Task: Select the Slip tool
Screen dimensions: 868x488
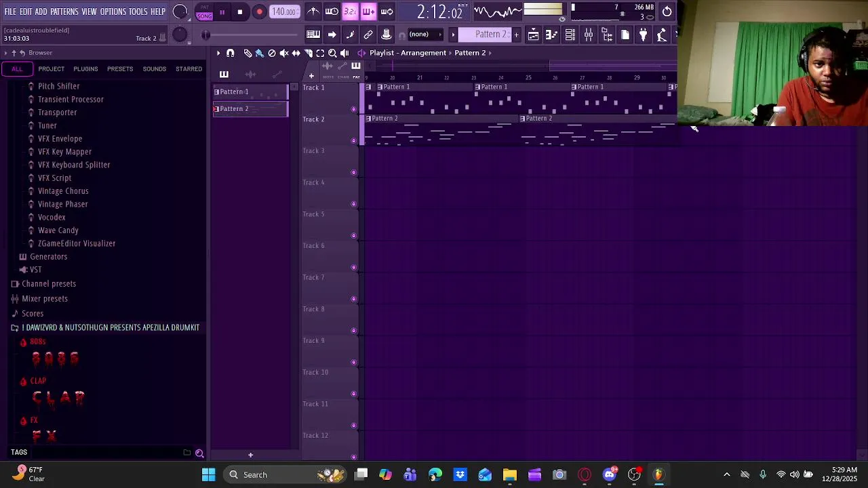Action: (296, 53)
